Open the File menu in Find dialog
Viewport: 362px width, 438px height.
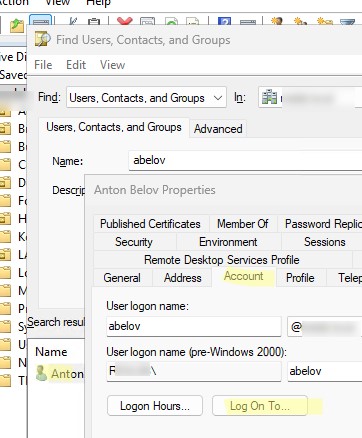pos(43,65)
